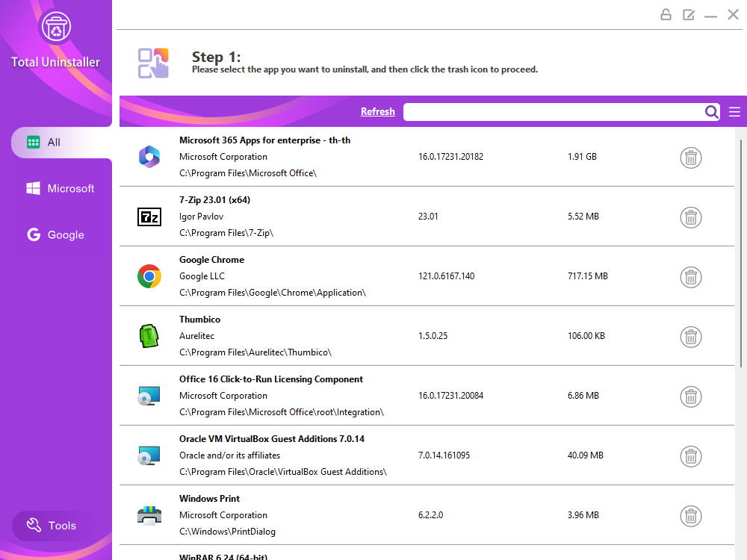Click the padlock icon in title bar

pos(666,15)
